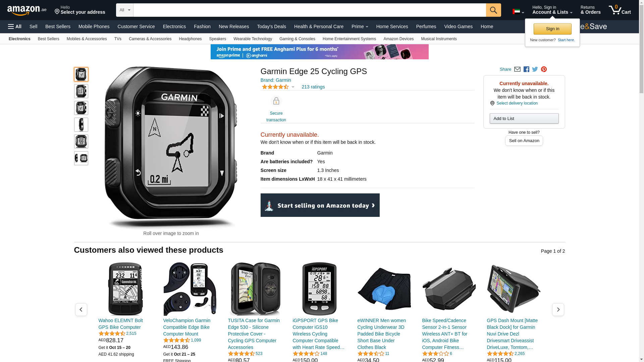The height and width of the screenshot is (362, 644).
Task: Share product on Twitter icon
Action: click(x=535, y=69)
